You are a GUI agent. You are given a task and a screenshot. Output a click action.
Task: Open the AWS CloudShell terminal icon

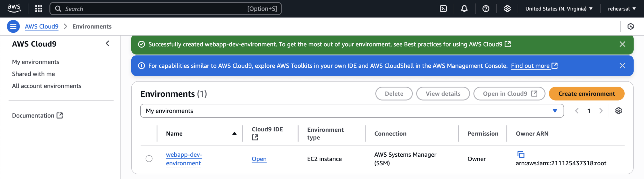click(443, 9)
